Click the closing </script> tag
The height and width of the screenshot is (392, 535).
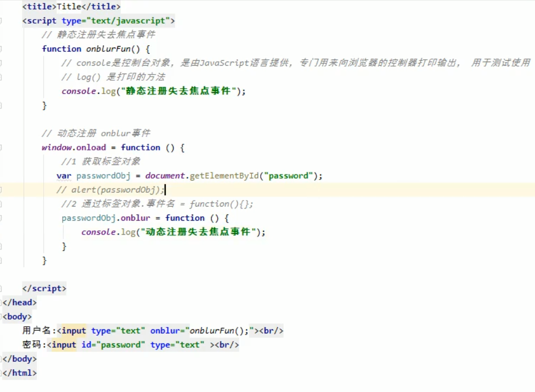pos(44,289)
